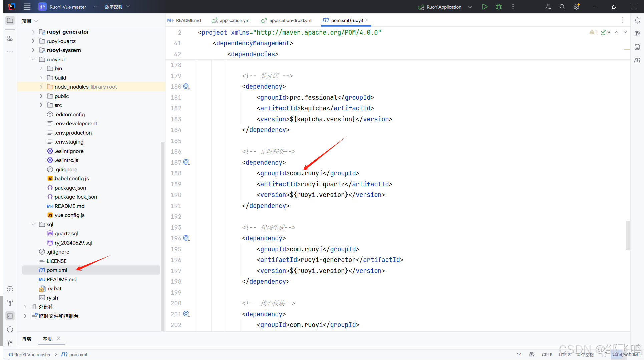The height and width of the screenshot is (360, 644).
Task: Click gutter dependency icon on line 201
Action: (187, 314)
